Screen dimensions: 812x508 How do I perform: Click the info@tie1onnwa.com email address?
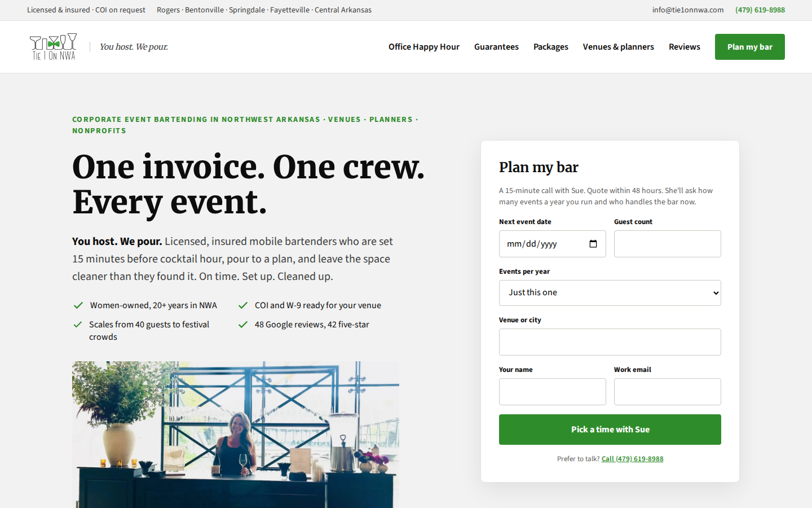[x=688, y=10]
